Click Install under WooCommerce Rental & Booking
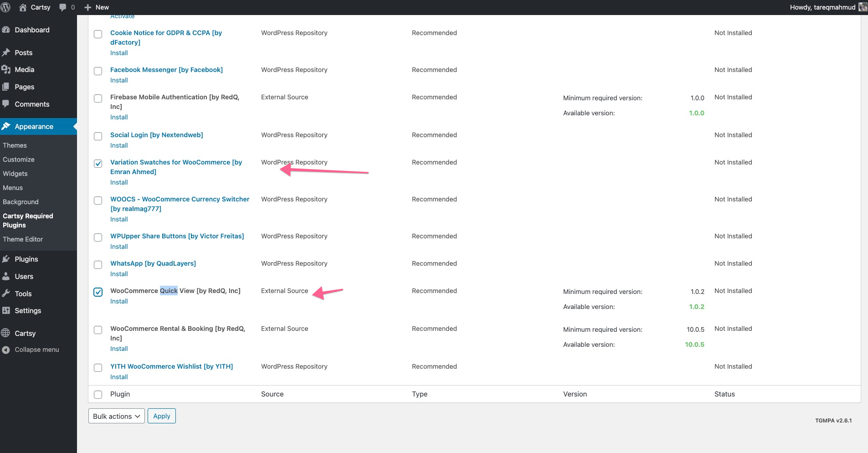868x453 pixels. click(119, 349)
